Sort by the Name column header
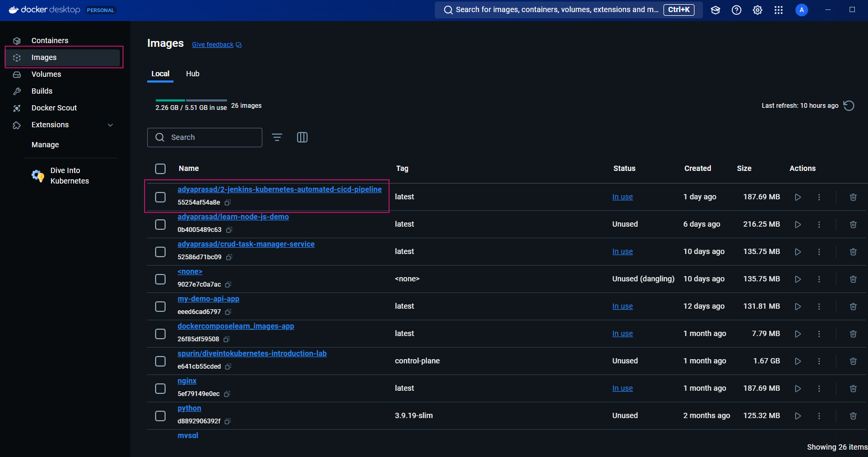Viewport: 868px width, 457px height. 189,169
